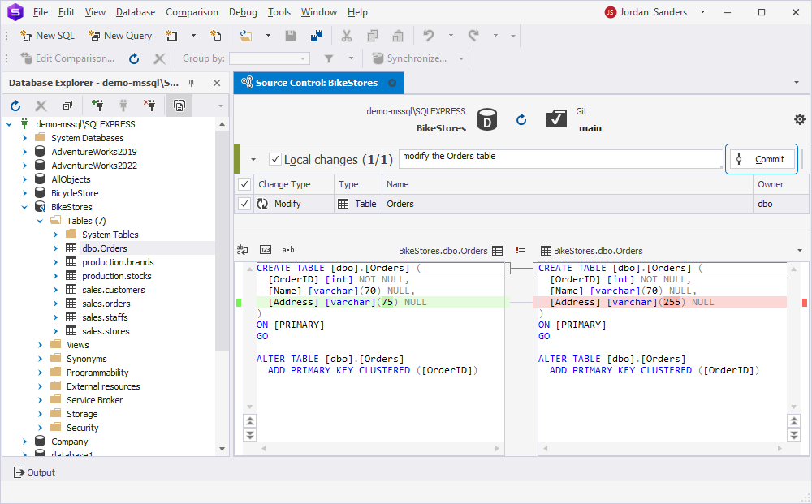Open the Synchronize dropdown arrow
The width and height of the screenshot is (812, 504).
click(461, 58)
